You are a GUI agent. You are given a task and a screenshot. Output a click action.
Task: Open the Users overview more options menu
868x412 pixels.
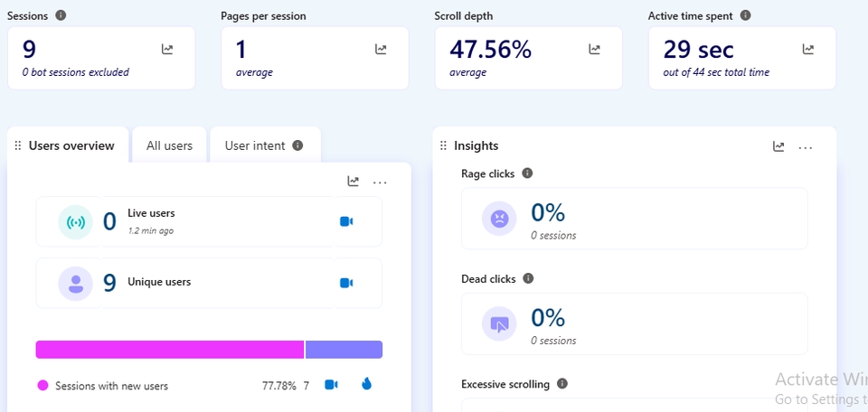pyautogui.click(x=380, y=183)
